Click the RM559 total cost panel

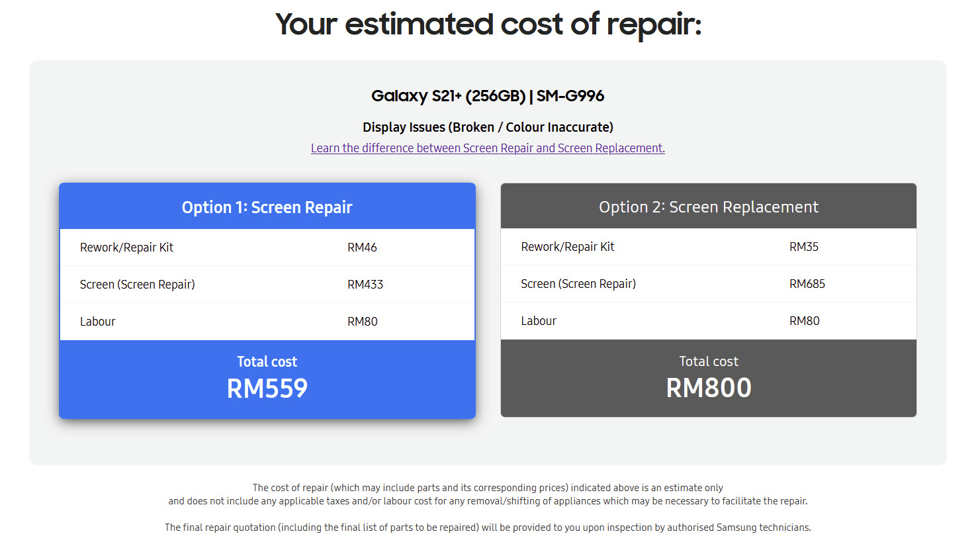tap(267, 379)
